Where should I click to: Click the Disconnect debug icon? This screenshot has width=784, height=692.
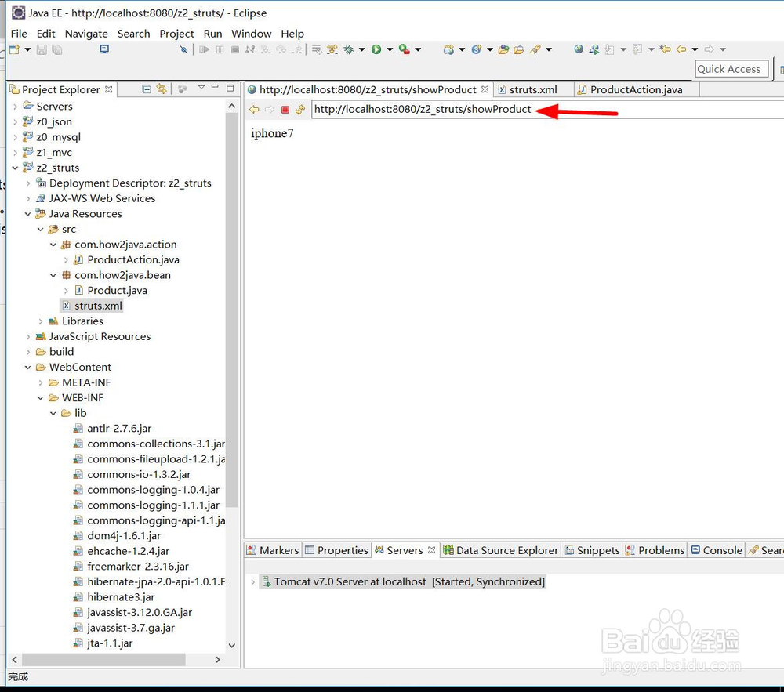point(250,49)
